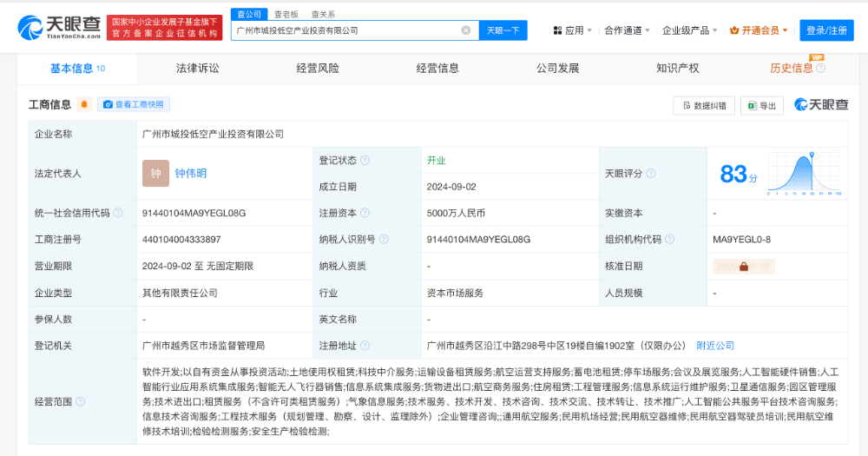Click the 工商注册号 value 440104004333897
The width and height of the screenshot is (868, 456).
(x=181, y=240)
